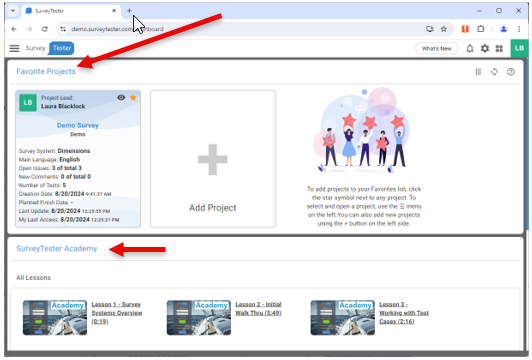Expand the browser tab search dropdown
Image resolution: width=532 pixels, height=360 pixels.
(13, 11)
